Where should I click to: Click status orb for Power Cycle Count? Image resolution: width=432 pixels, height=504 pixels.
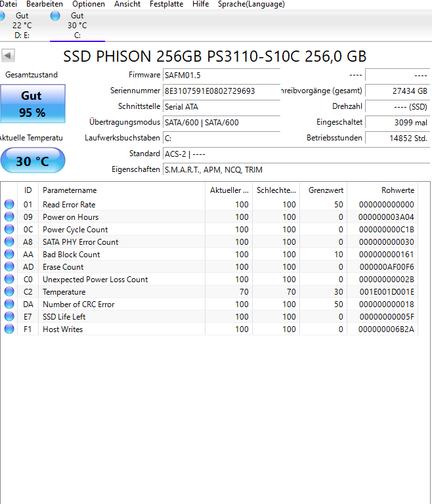click(9, 229)
